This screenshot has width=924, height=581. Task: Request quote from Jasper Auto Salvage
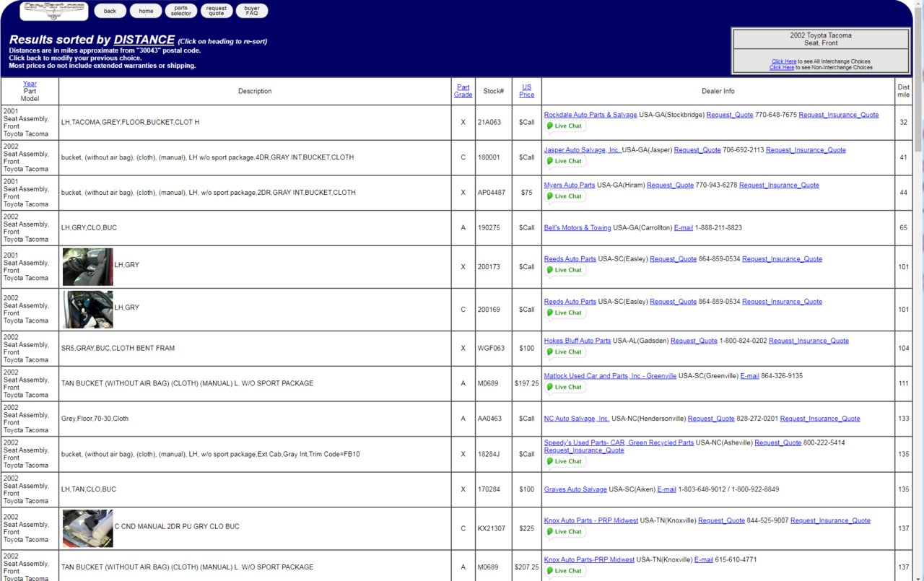point(697,150)
